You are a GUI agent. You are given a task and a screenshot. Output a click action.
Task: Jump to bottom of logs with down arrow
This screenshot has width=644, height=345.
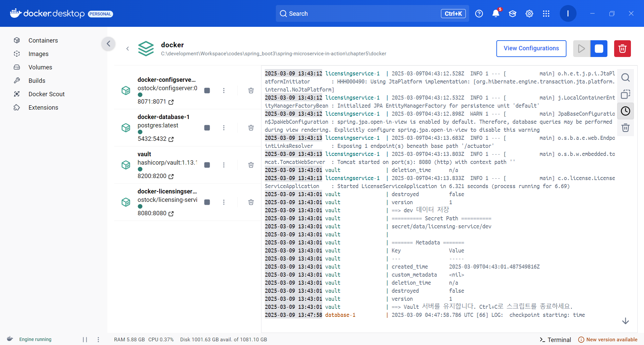point(626,321)
